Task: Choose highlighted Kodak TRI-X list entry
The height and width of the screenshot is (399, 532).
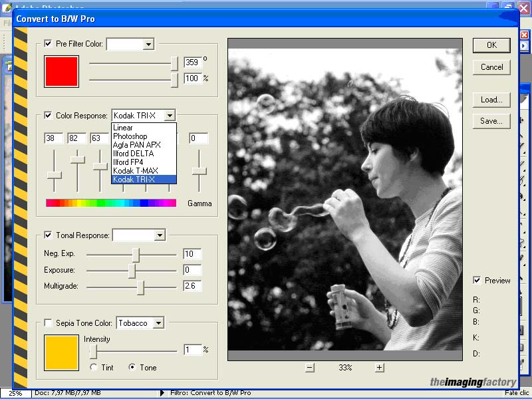Action: coord(144,180)
